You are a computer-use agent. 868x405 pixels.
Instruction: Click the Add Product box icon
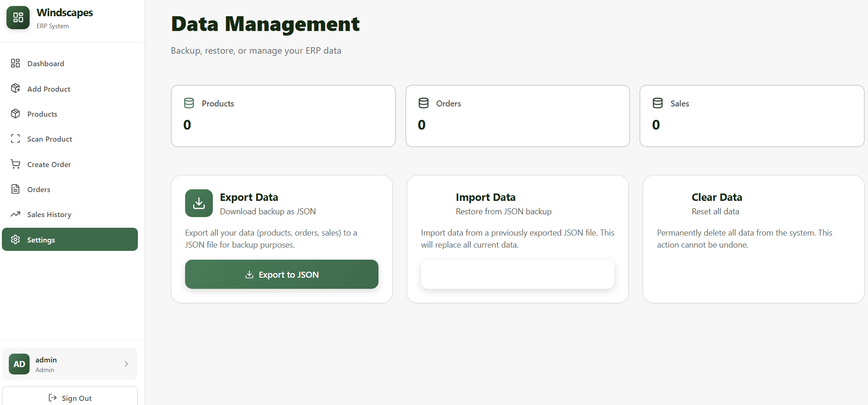15,88
